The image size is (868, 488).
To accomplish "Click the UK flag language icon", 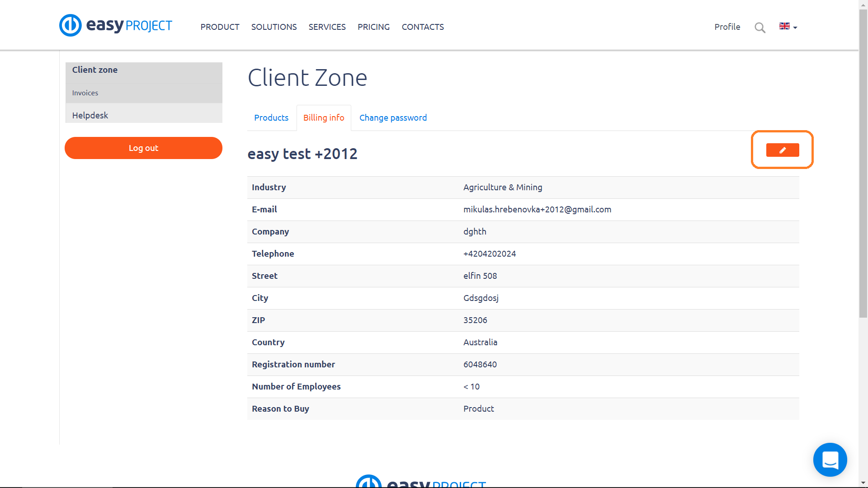I will (784, 26).
